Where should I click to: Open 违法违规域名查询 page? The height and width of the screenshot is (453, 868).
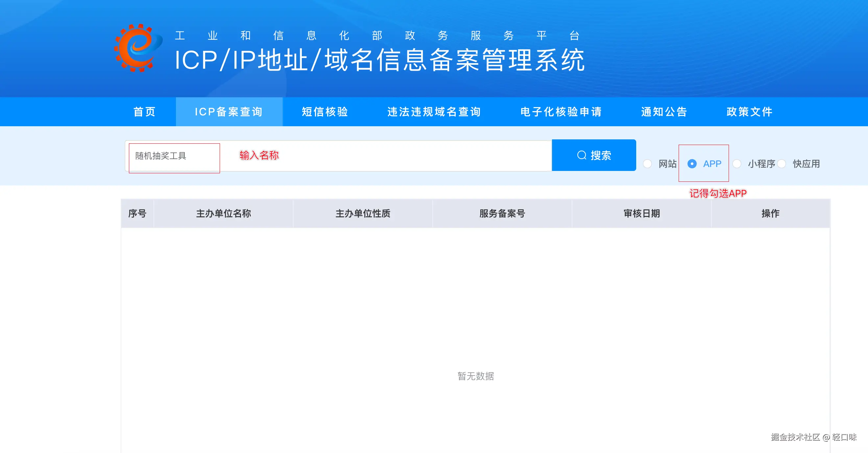tap(434, 112)
